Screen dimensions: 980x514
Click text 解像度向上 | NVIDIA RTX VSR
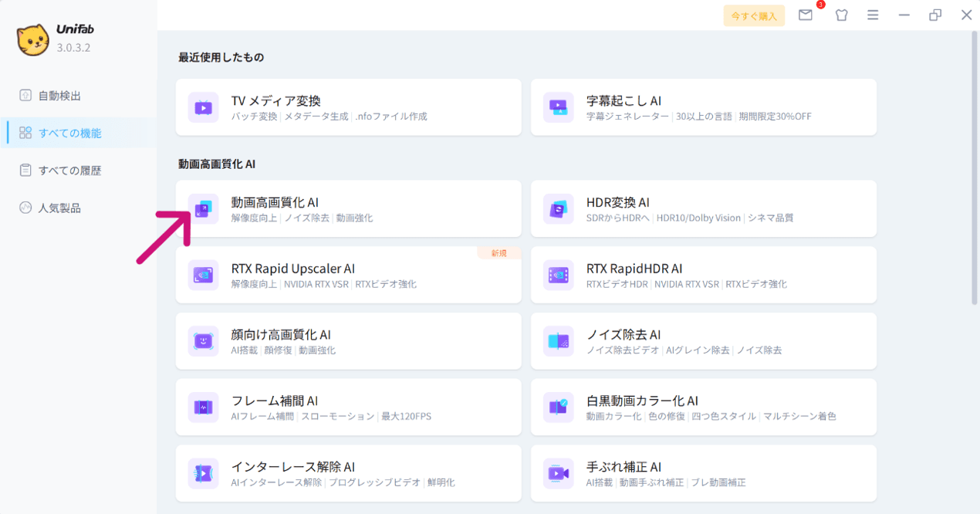(x=291, y=285)
